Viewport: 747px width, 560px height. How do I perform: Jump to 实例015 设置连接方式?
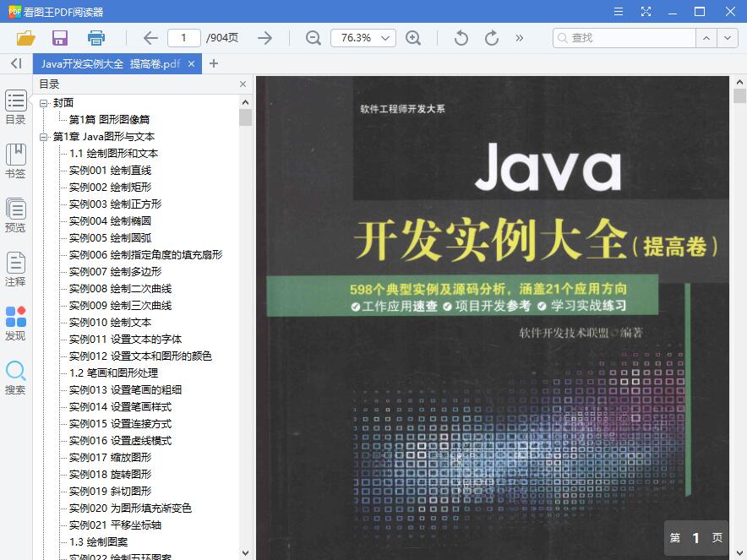click(121, 424)
